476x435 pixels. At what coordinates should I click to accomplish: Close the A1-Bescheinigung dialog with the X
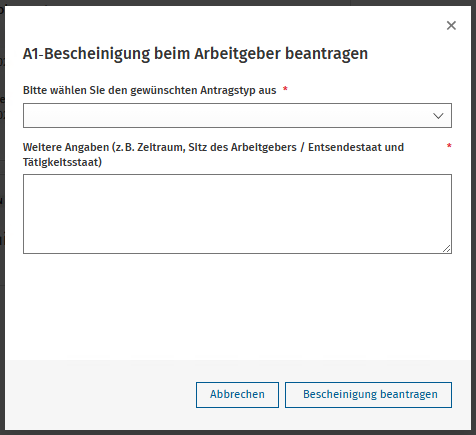(451, 25)
